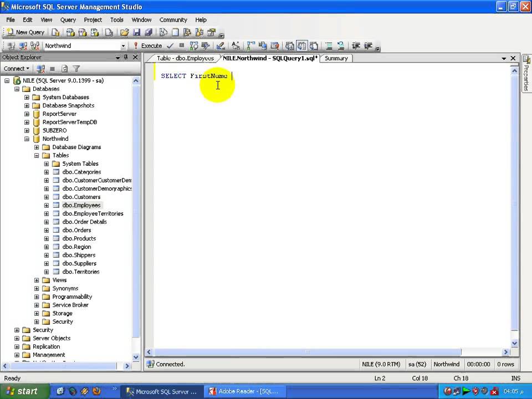Image resolution: width=532 pixels, height=399 pixels.
Task: Click the New Query toolbar button
Action: click(25, 32)
